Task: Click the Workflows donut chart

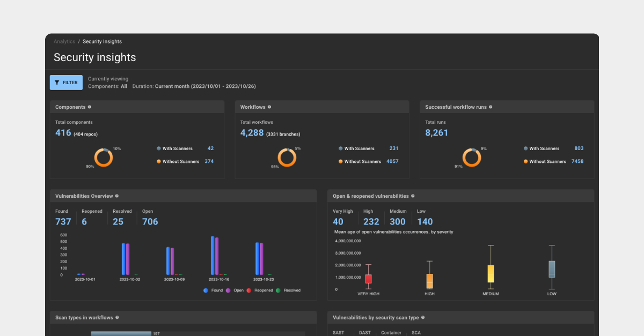Action: pos(287,158)
